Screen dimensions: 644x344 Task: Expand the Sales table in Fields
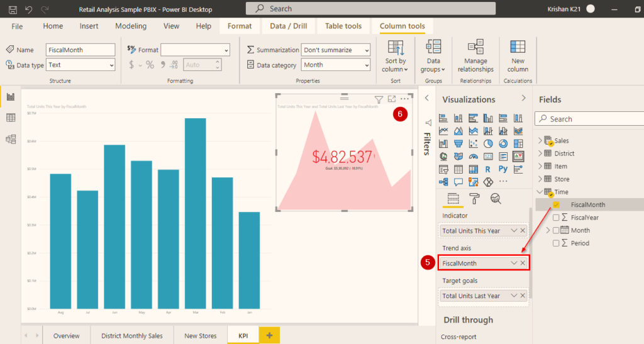(x=540, y=140)
